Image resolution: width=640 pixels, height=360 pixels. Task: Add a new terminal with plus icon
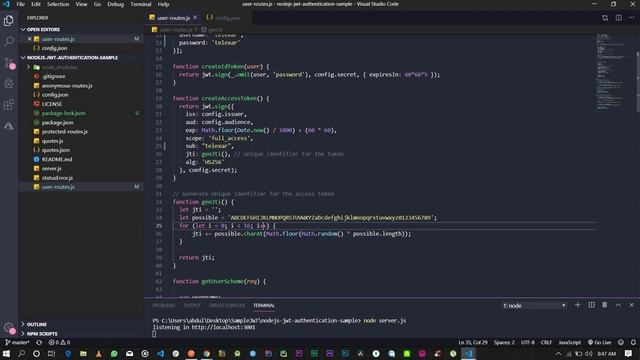578,305
